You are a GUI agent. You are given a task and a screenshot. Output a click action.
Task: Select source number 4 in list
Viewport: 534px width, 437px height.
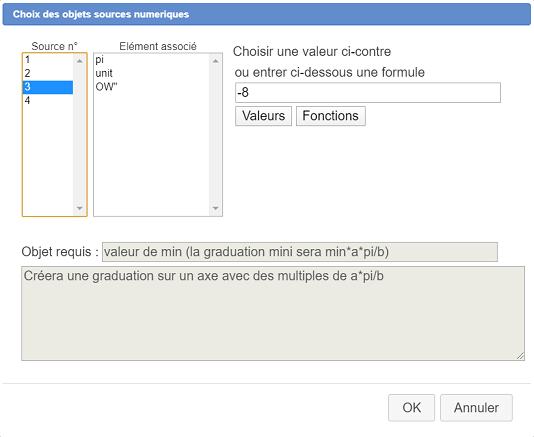click(48, 101)
